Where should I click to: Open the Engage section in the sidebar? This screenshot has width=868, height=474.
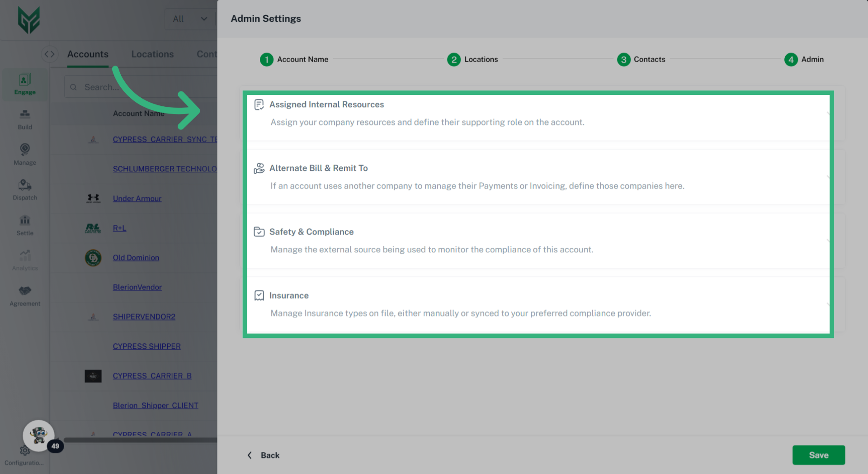tap(24, 84)
